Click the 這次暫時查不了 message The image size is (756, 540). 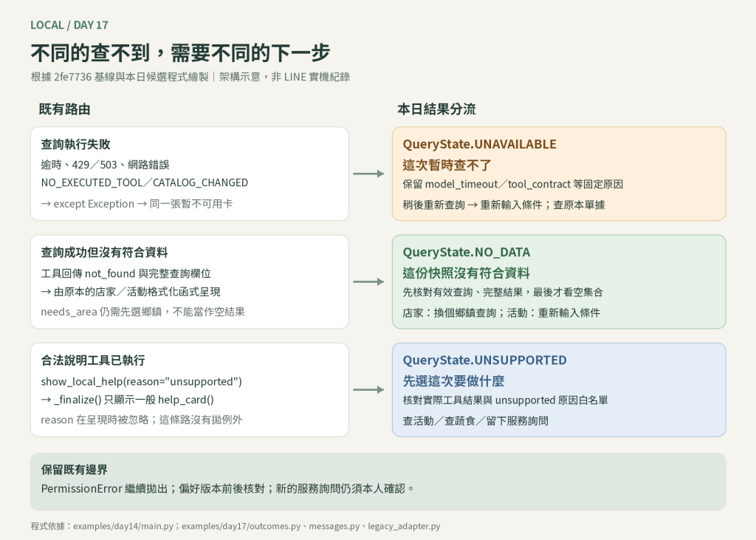point(447,165)
